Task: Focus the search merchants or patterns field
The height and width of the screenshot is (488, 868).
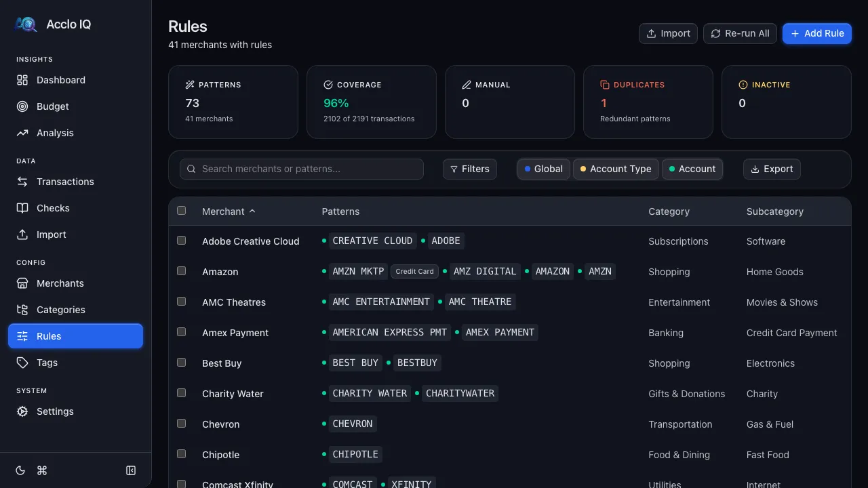Action: pos(302,169)
